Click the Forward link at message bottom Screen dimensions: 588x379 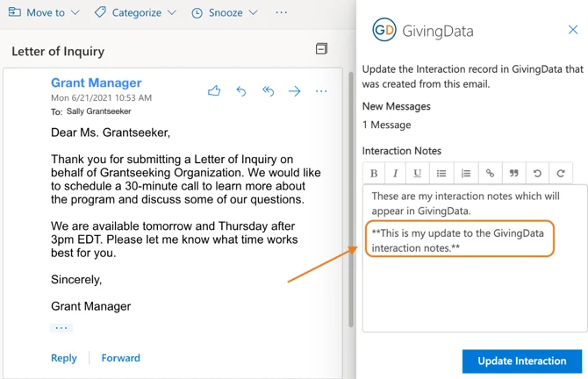[121, 358]
